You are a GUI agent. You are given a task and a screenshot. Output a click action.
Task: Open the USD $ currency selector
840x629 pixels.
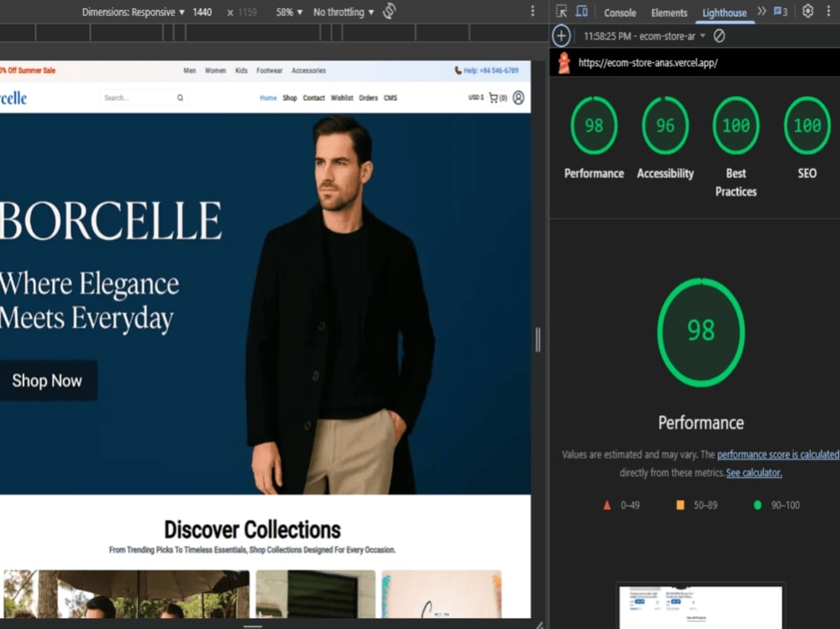tap(475, 97)
